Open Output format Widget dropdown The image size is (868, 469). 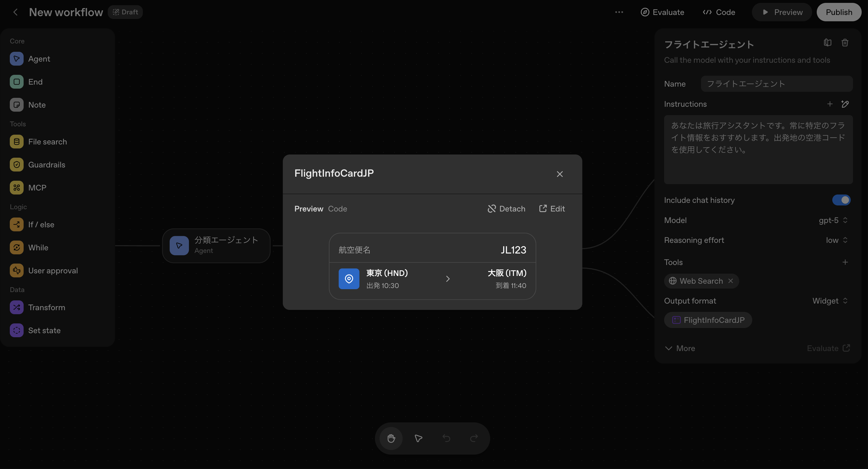point(830,301)
